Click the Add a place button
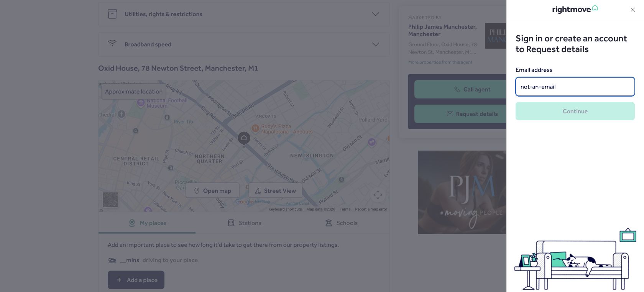644x292 pixels. 136,280
